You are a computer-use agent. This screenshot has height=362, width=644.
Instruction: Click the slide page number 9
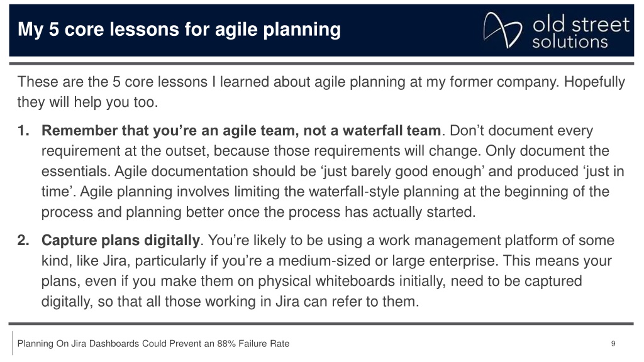[613, 344]
